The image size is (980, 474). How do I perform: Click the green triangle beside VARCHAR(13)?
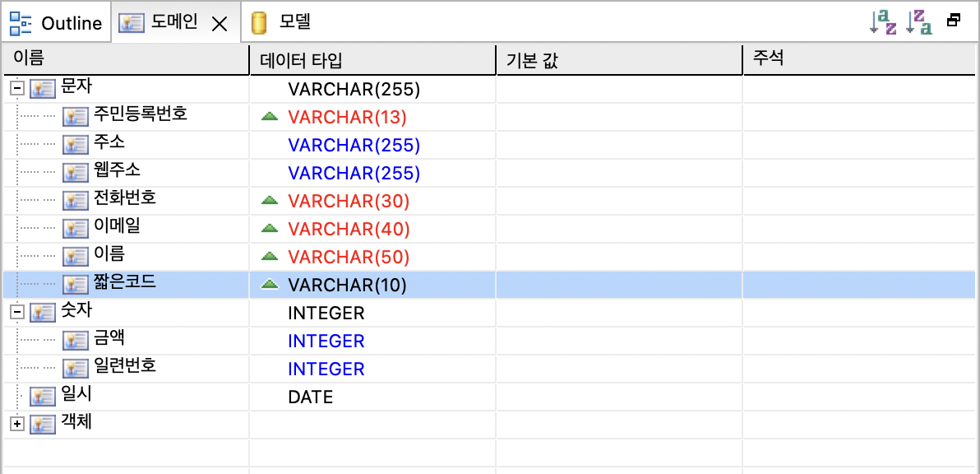point(270,116)
